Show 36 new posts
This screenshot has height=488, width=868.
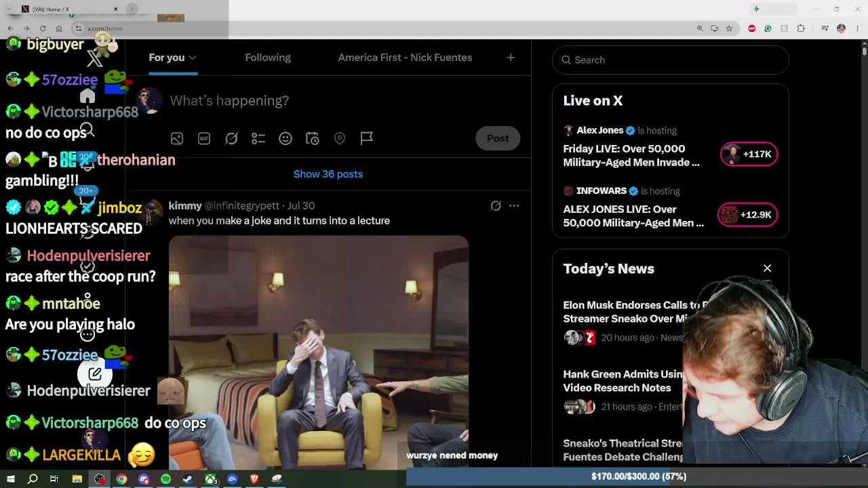pos(328,174)
